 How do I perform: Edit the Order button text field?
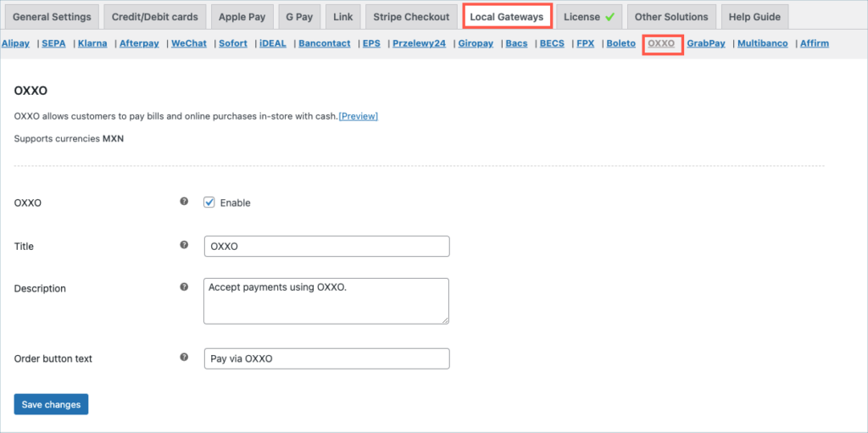pyautogui.click(x=326, y=358)
